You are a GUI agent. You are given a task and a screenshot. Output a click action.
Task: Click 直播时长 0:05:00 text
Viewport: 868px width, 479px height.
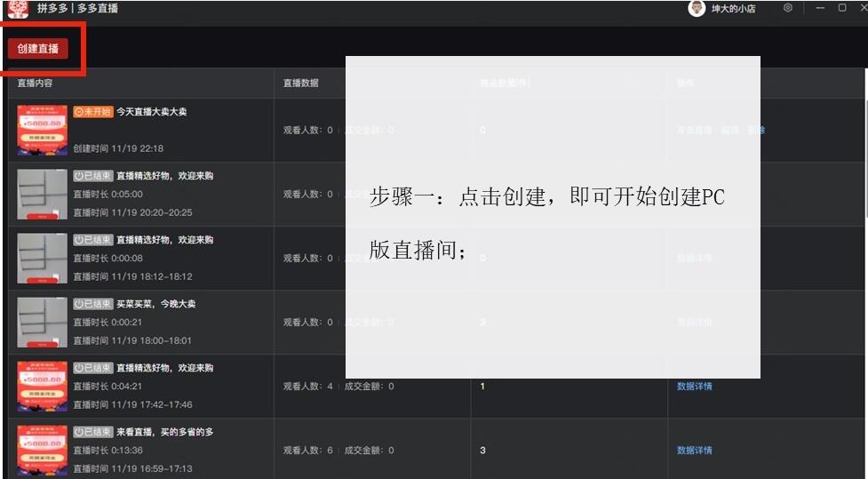click(x=108, y=195)
